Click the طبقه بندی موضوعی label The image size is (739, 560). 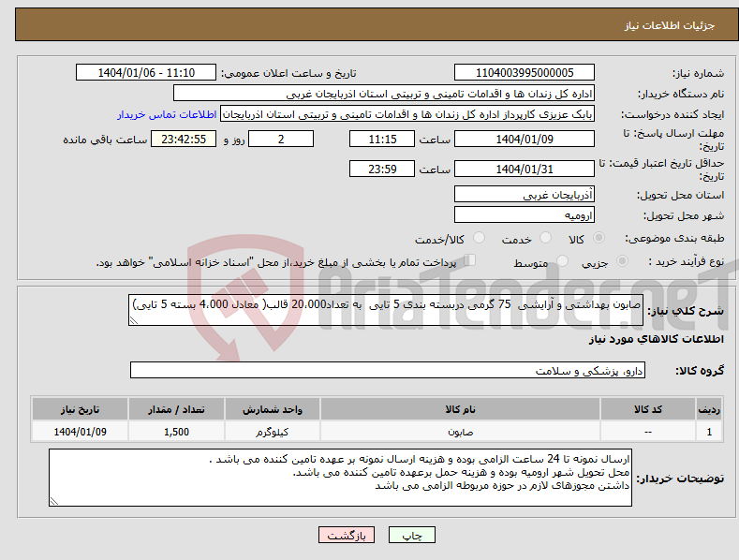pos(674,239)
